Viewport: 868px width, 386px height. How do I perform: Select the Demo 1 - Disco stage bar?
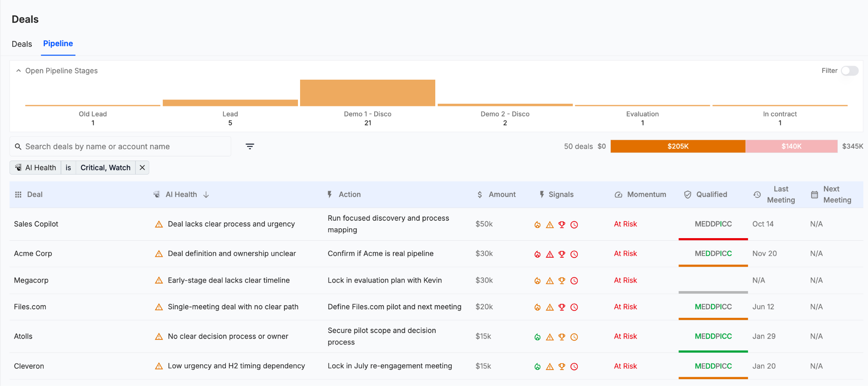[x=367, y=93]
